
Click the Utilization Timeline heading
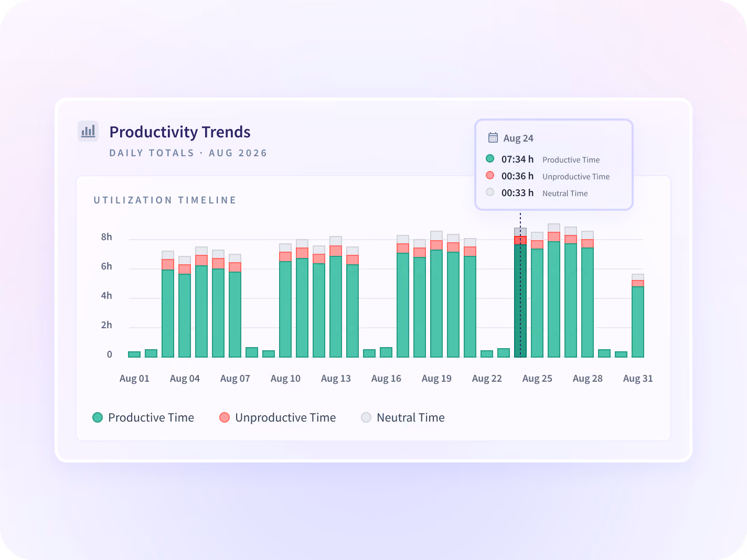coord(165,200)
